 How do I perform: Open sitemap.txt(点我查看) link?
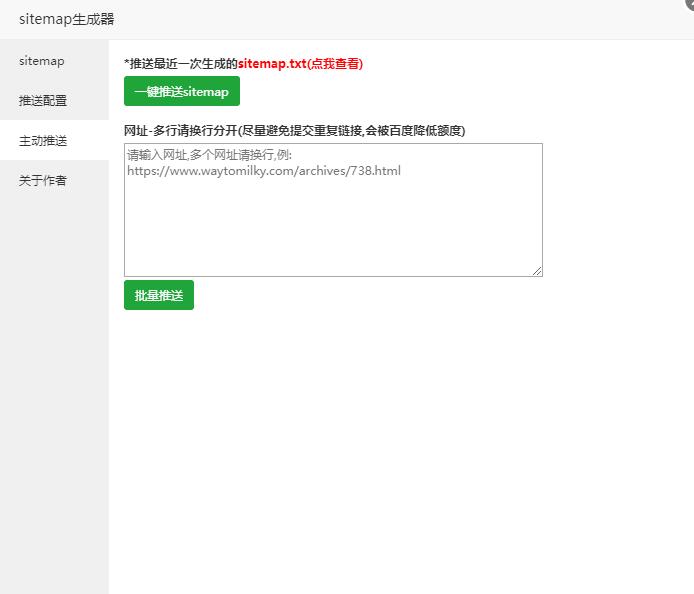click(x=301, y=64)
